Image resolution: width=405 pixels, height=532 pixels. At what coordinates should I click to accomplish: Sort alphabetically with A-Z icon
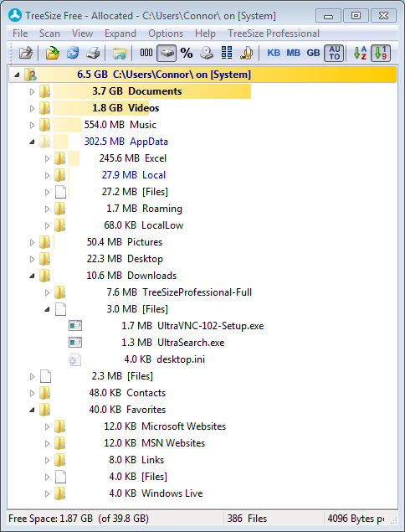360,54
